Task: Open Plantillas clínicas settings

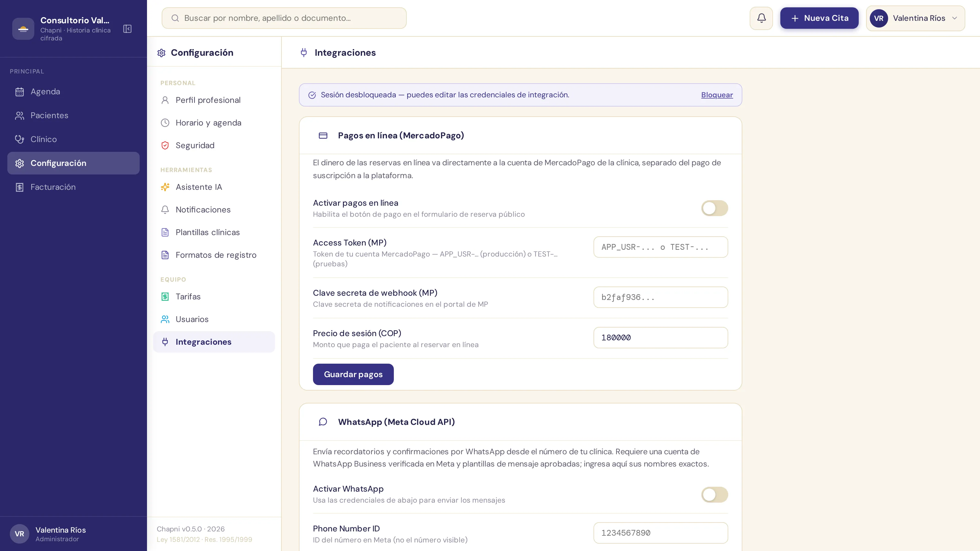Action: pos(214,232)
